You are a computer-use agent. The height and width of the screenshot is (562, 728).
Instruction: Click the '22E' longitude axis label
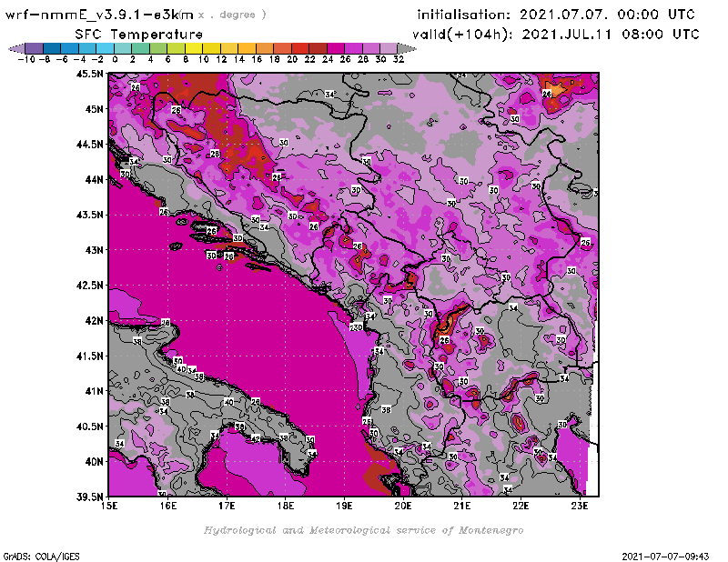[521, 506]
